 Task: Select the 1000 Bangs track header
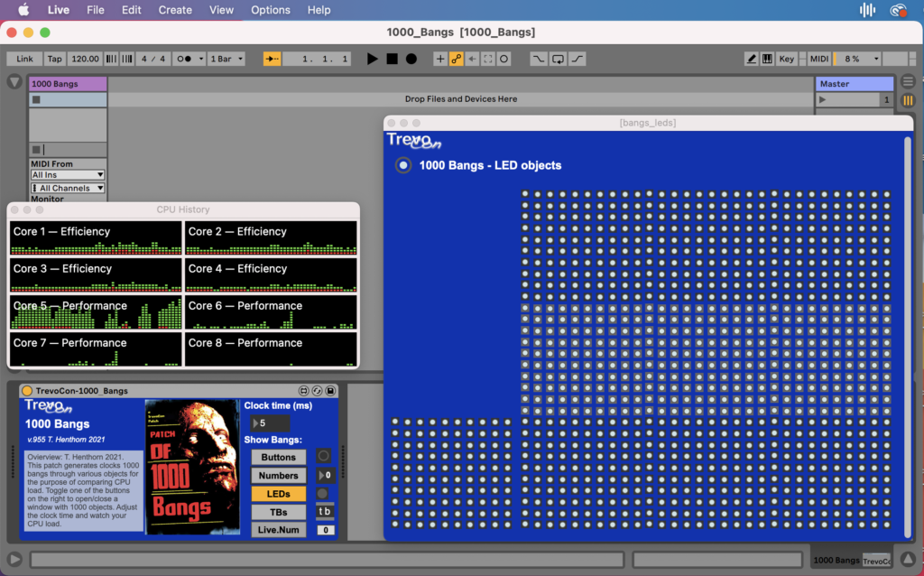pyautogui.click(x=68, y=84)
